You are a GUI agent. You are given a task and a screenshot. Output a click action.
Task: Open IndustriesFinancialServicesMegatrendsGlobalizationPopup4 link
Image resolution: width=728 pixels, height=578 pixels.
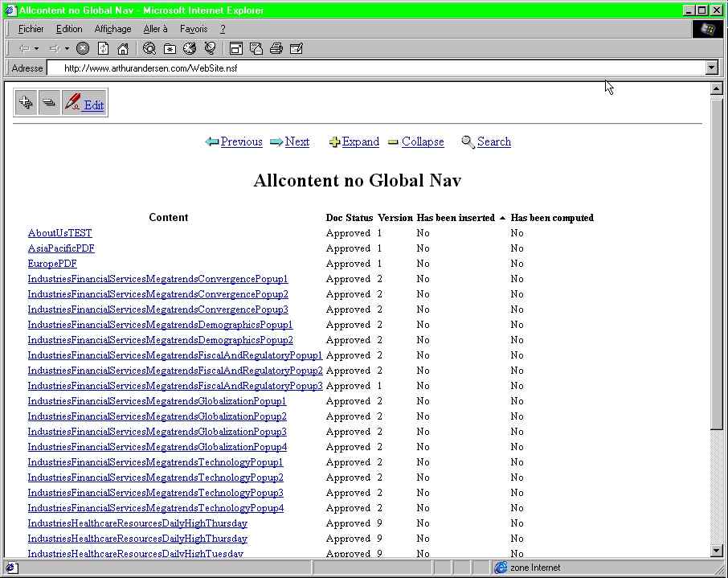click(157, 447)
